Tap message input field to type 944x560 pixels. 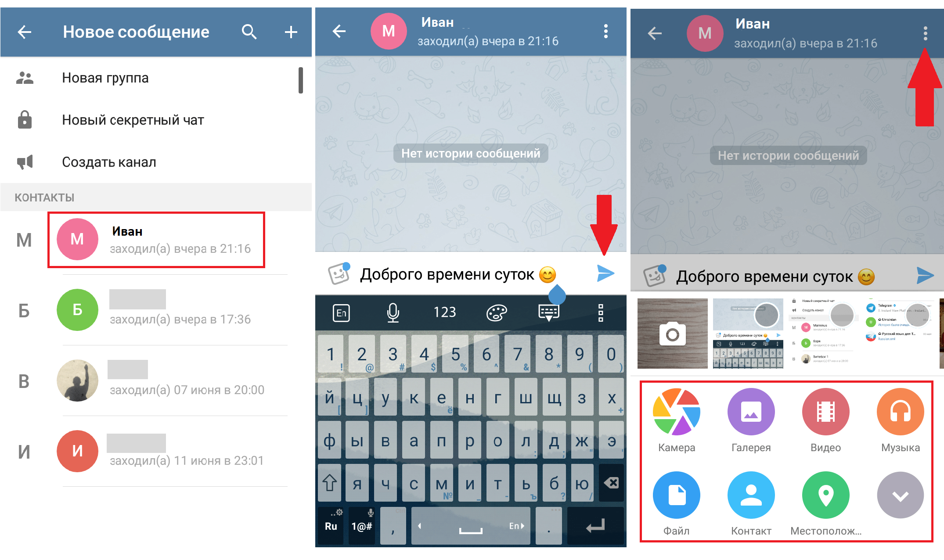coord(463,269)
